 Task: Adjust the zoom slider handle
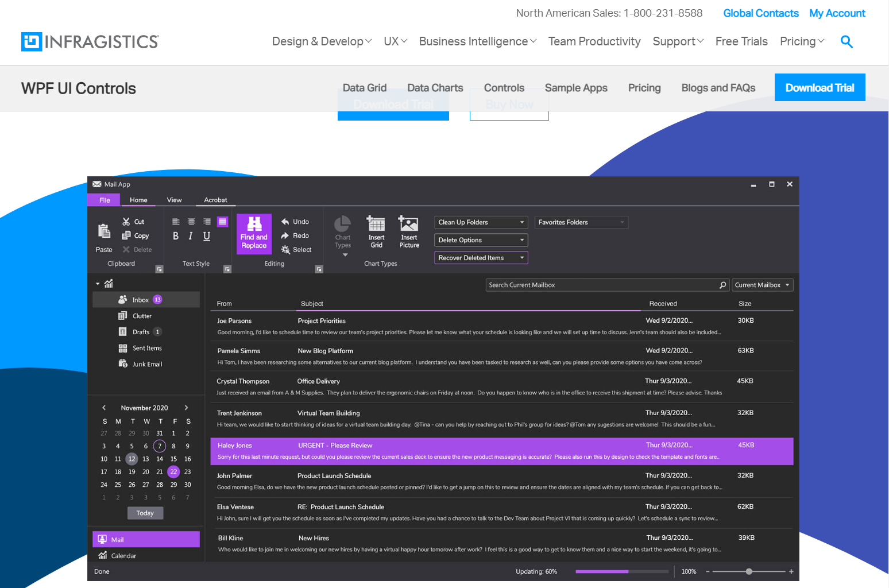[749, 571]
